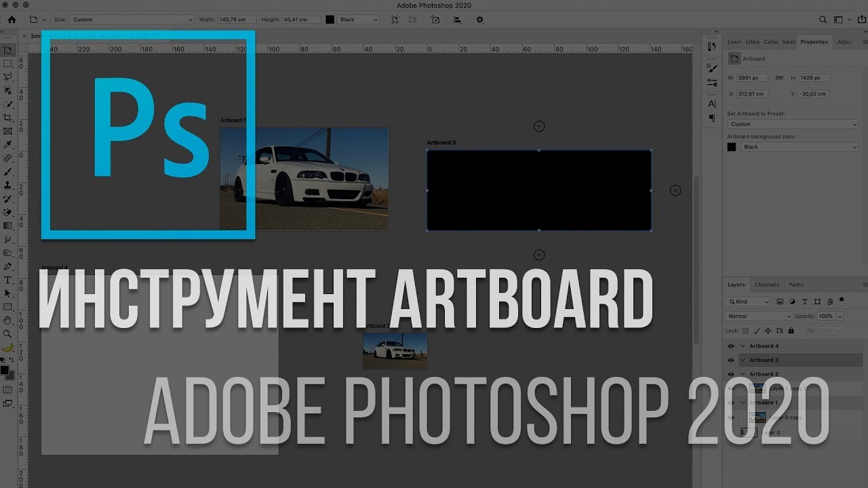Toggle lock all for the layer

[791, 331]
